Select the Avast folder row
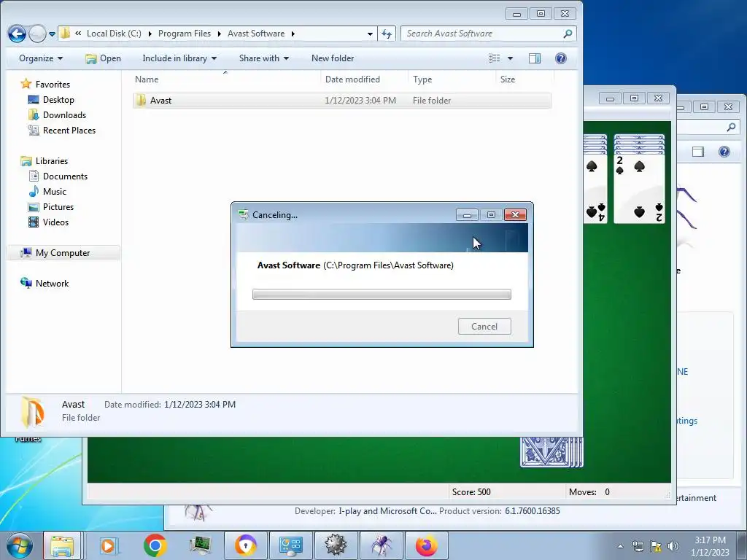747x560 pixels. pyautogui.click(x=342, y=101)
